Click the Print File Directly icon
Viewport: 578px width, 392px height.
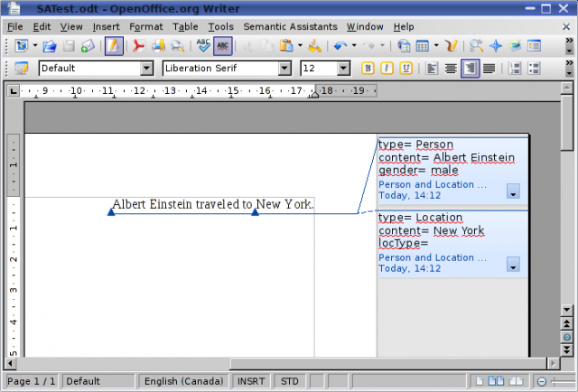point(158,46)
